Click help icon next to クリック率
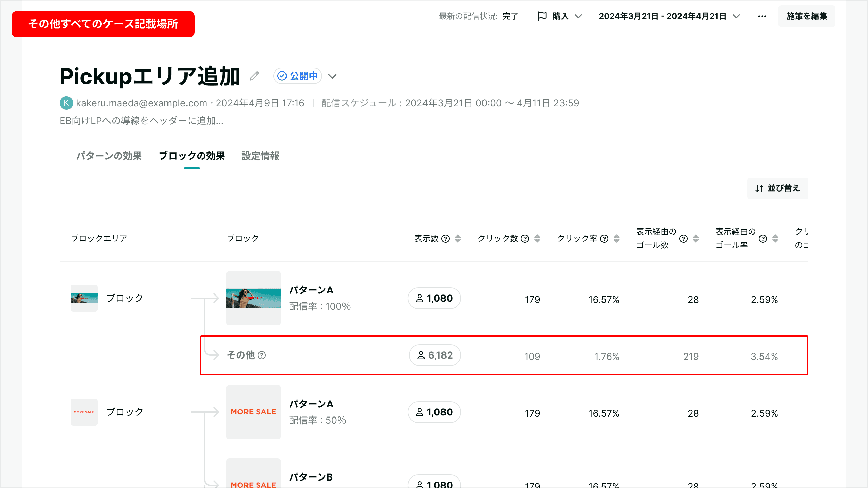This screenshot has height=488, width=868. pos(604,239)
